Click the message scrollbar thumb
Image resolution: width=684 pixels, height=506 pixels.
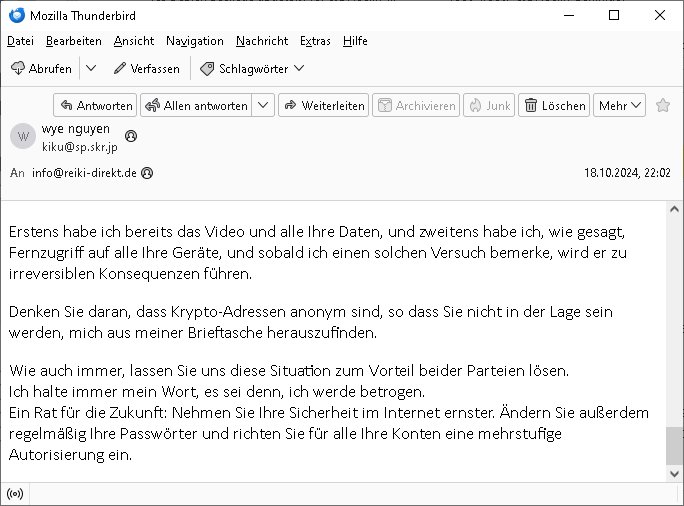(674, 446)
